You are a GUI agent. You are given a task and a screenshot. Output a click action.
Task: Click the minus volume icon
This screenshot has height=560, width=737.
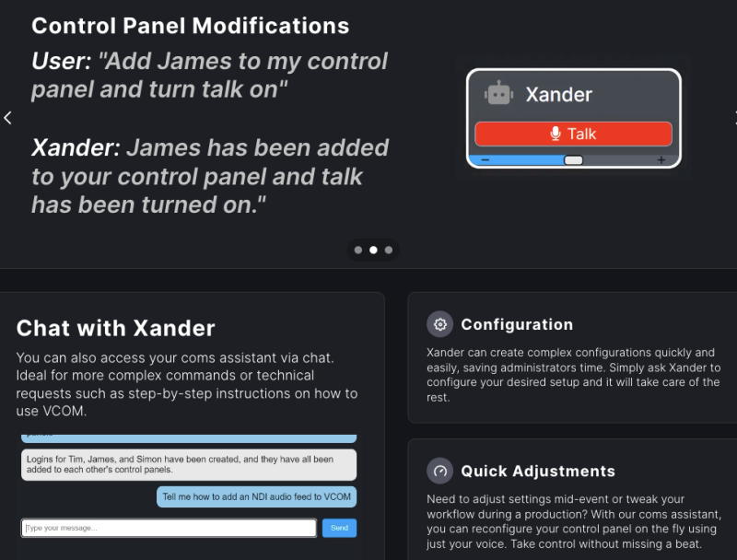click(485, 160)
